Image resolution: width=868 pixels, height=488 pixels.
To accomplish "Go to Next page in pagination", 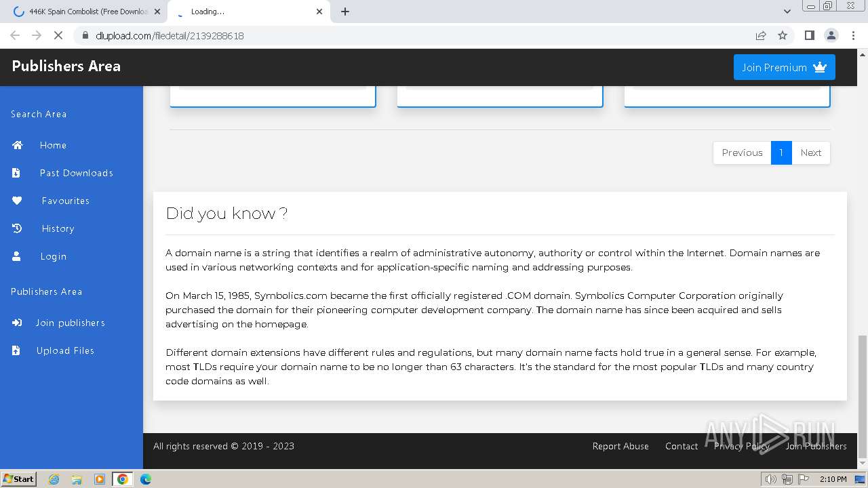I will pos(810,152).
